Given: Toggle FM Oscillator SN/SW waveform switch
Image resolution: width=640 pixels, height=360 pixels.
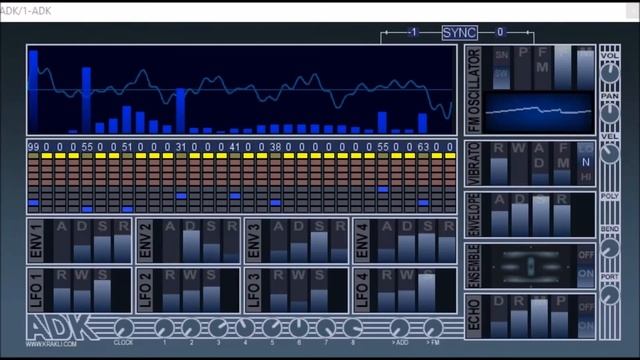Looking at the screenshot, I should tap(502, 68).
